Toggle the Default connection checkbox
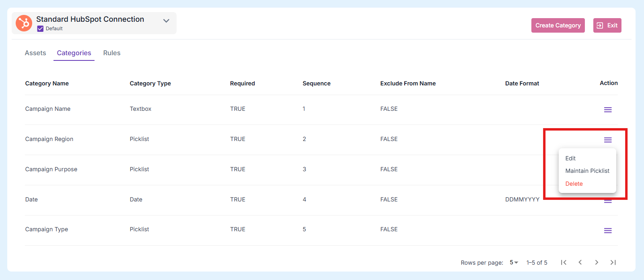 [x=40, y=29]
